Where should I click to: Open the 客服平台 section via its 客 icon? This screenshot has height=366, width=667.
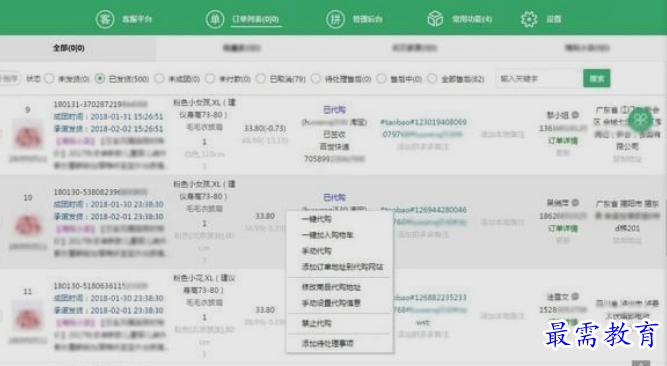tap(105, 19)
